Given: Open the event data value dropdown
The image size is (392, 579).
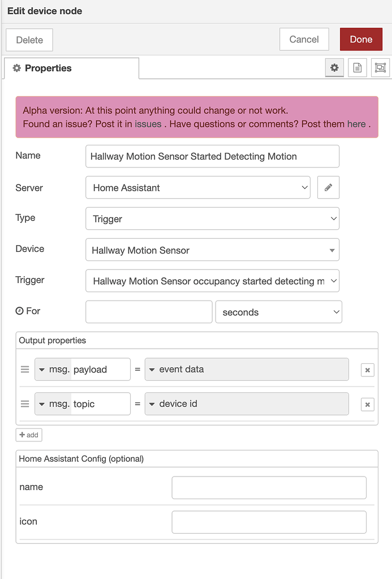Looking at the screenshot, I should pyautogui.click(x=247, y=369).
